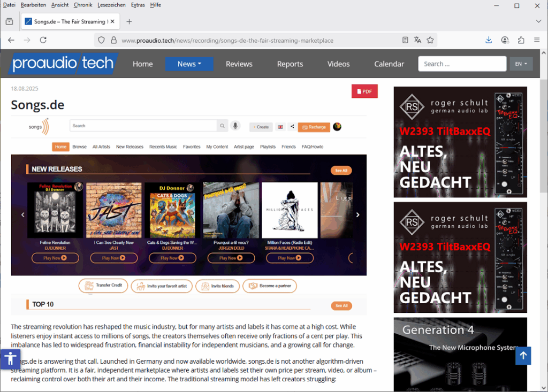Reload the current page
The width and height of the screenshot is (548, 392).
point(43,40)
